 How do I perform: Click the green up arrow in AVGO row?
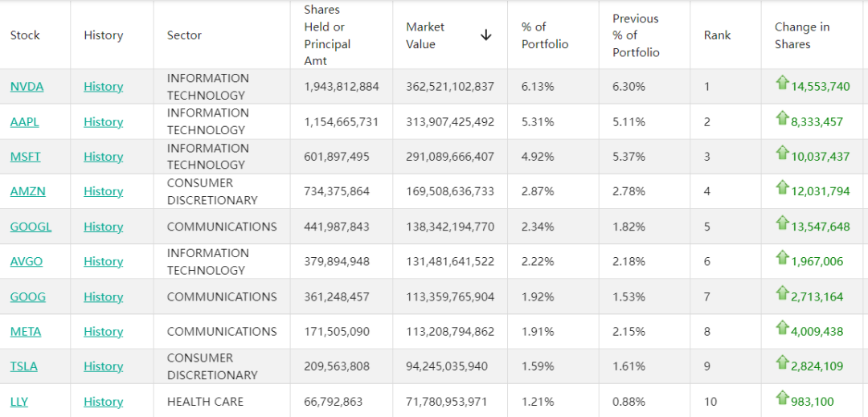(x=782, y=258)
